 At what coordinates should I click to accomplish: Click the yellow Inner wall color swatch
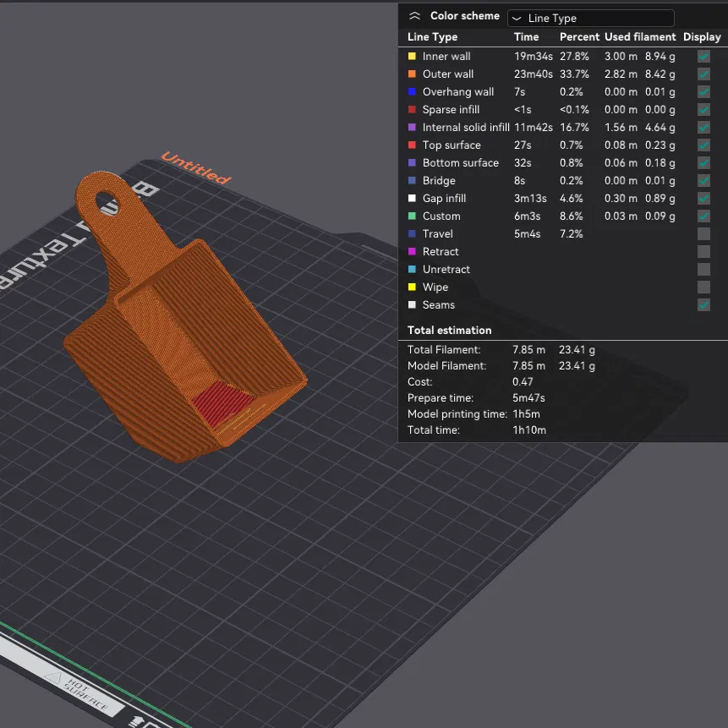click(x=412, y=56)
